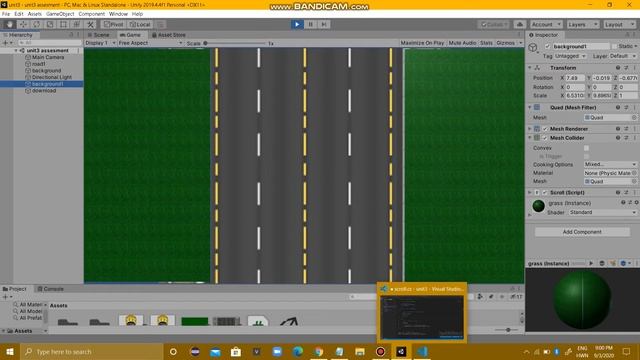Click the Position X field
Image resolution: width=640 pixels, height=360 pixels.
[x=576, y=78]
